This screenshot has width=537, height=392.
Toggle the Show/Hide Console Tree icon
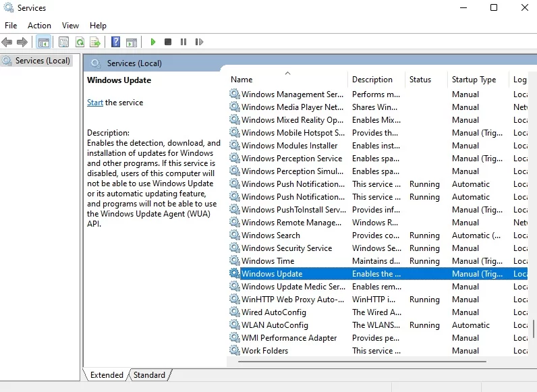click(43, 42)
